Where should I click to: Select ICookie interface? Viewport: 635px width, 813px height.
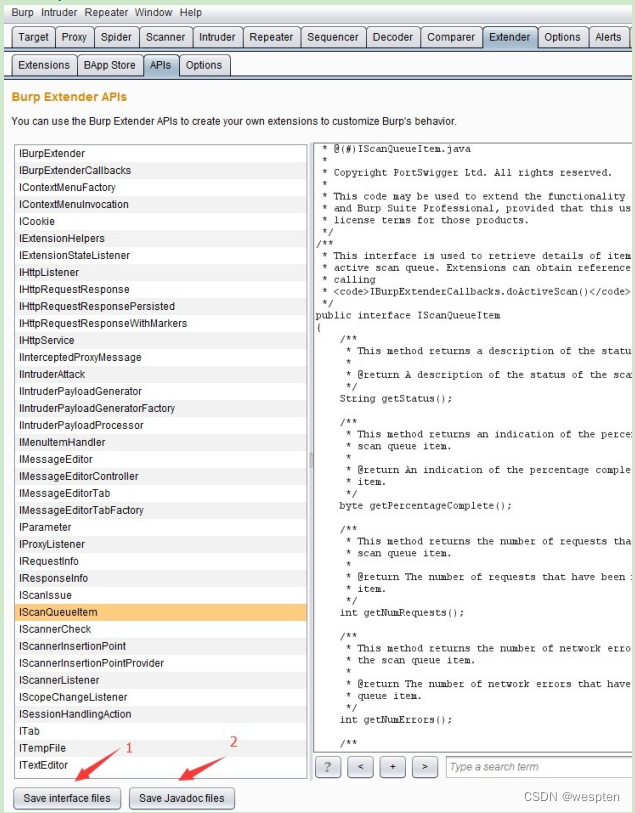click(x=161, y=221)
